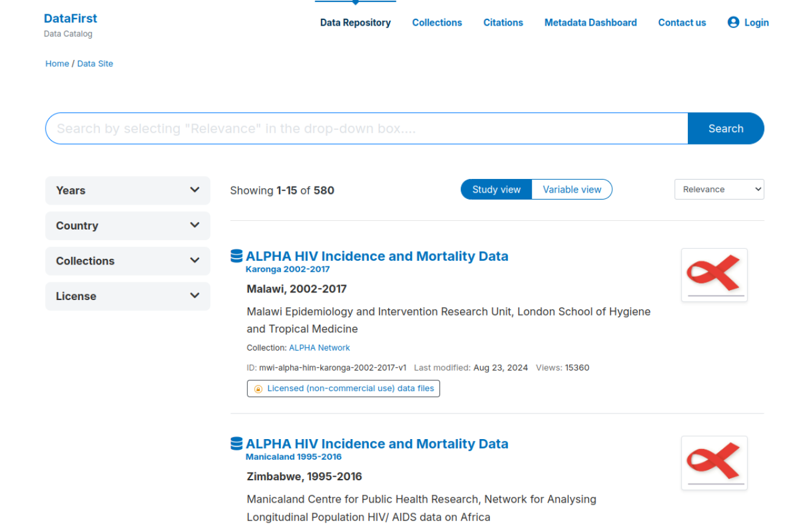Click the Karonga 2002-2017 subtitle
The image size is (799, 532).
click(288, 269)
